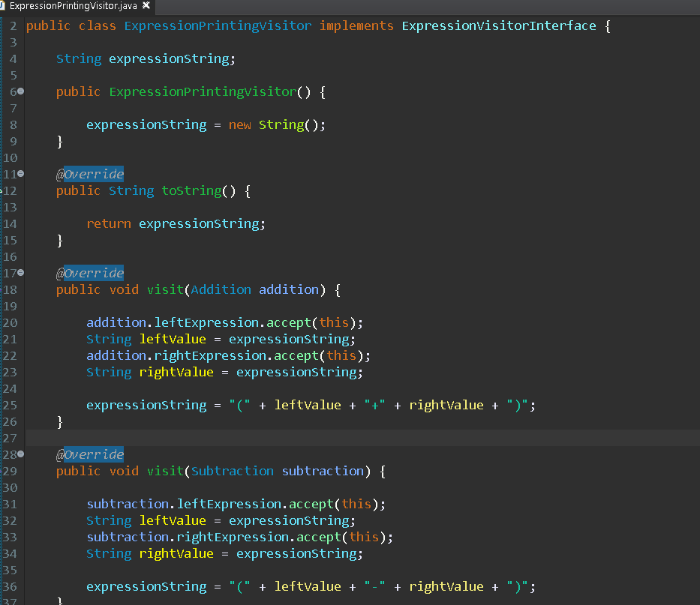This screenshot has height=605, width=700.
Task: Collapse the visit Subtraction fold at line 28
Action: point(21,454)
